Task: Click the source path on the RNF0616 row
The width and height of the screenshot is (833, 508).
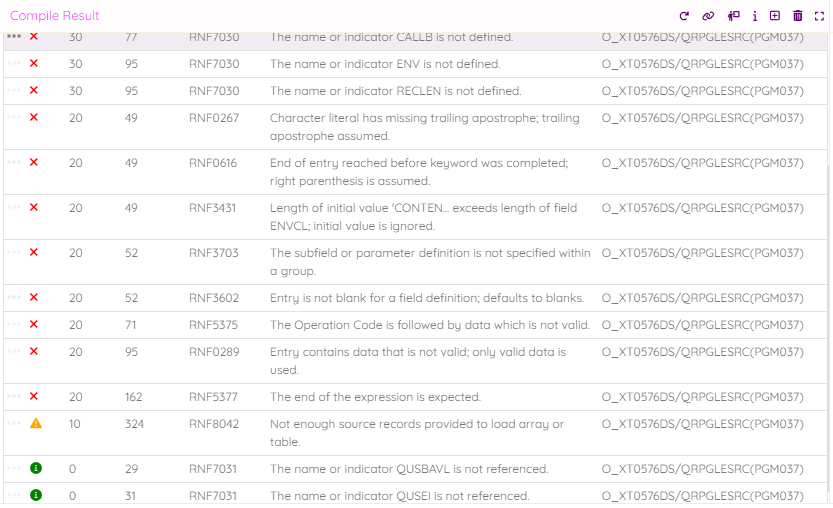Action: click(702, 163)
